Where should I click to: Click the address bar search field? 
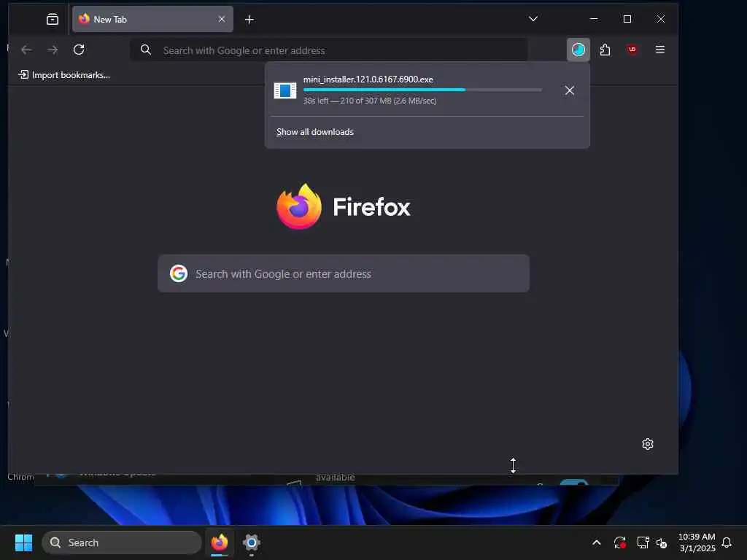(x=329, y=50)
